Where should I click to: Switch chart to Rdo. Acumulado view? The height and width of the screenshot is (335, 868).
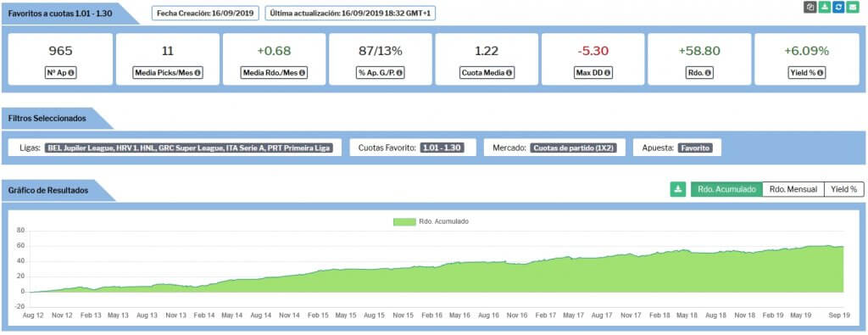point(726,189)
